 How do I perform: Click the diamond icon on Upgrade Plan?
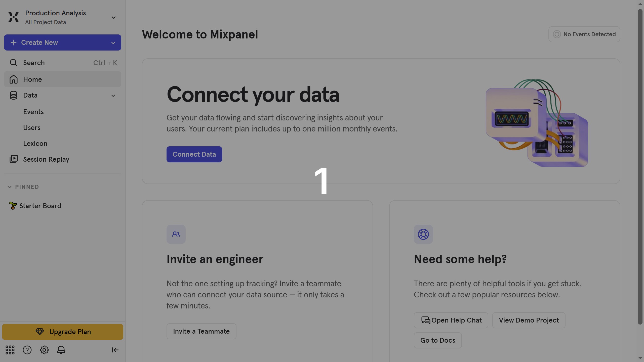(40, 332)
